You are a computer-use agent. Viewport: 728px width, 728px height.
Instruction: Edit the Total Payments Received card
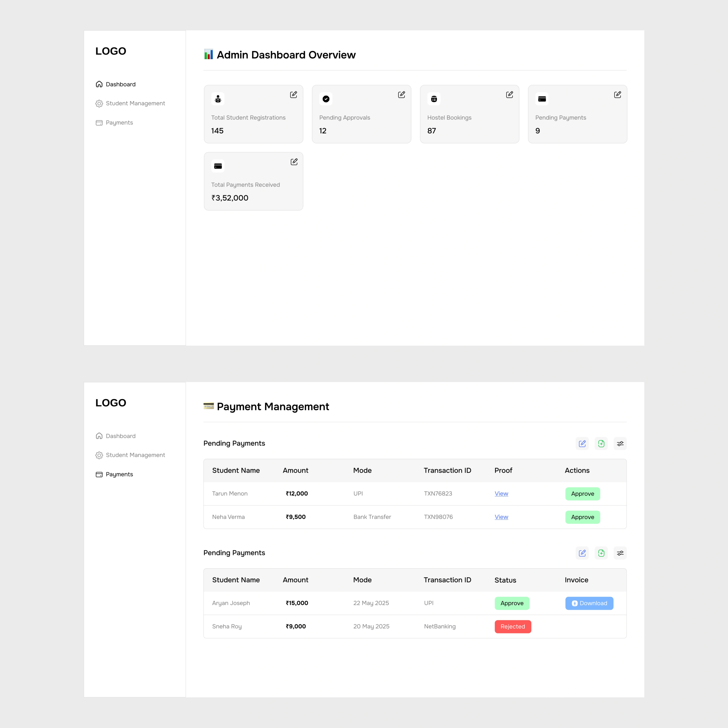[x=294, y=162]
